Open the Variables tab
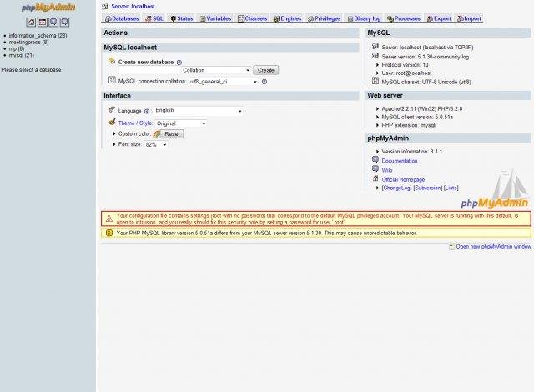Screen dimensions: 534x392 tap(215, 18)
